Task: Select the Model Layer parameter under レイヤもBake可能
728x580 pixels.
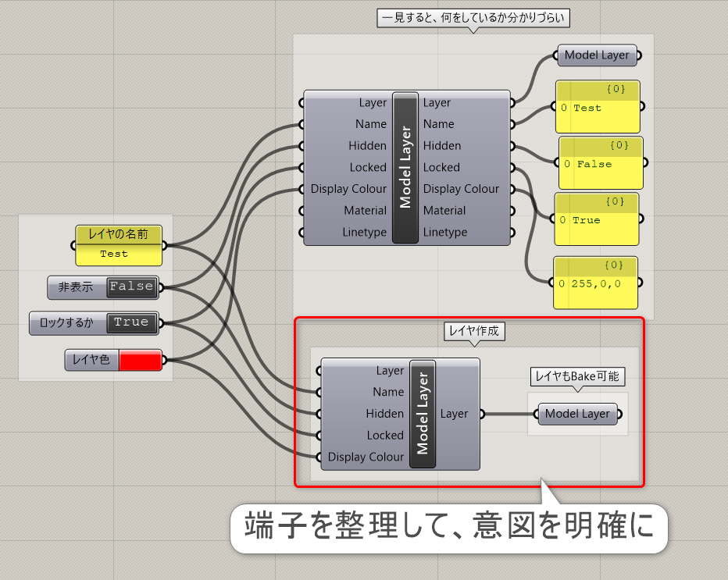Action: (x=577, y=414)
